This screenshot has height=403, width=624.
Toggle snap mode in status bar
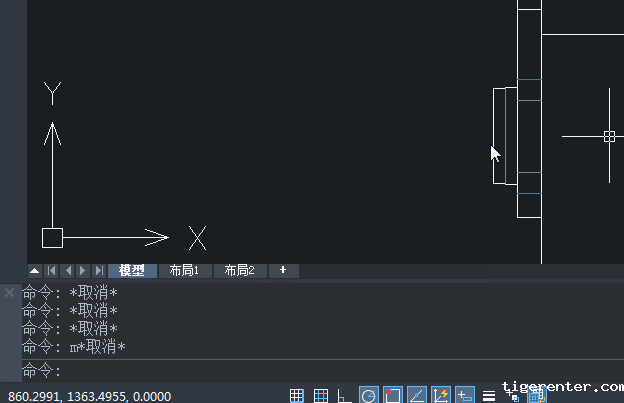click(x=321, y=396)
